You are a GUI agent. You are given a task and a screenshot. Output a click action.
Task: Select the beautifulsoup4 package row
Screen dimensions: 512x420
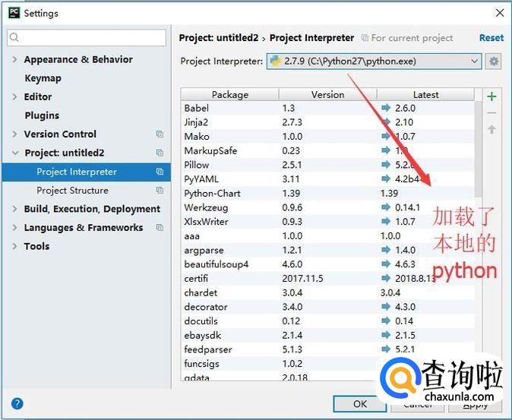point(327,264)
